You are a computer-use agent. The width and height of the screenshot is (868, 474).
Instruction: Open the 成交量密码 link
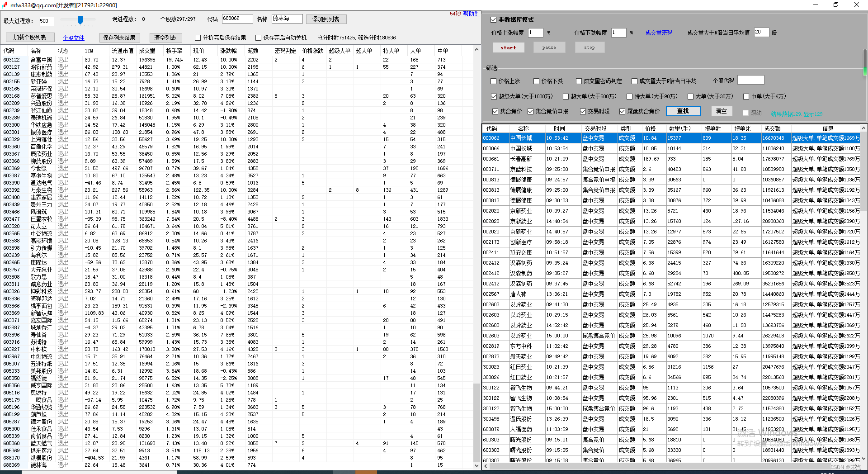pyautogui.click(x=659, y=33)
